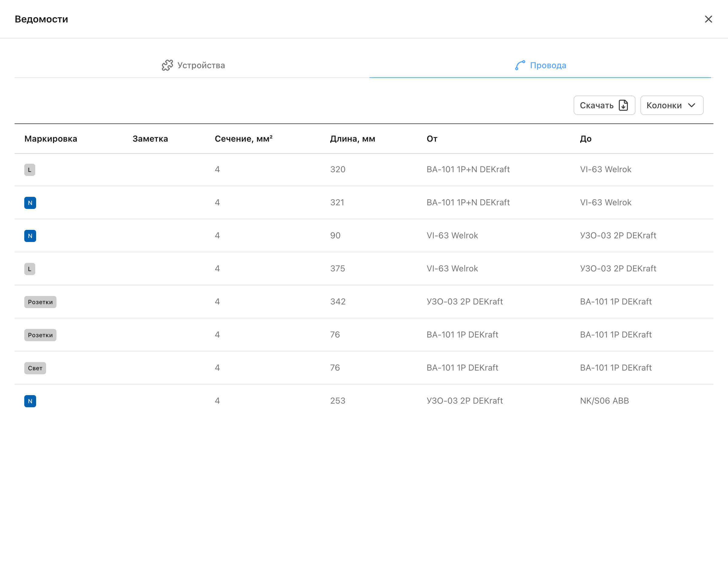Select length value 375
The width and height of the screenshot is (728, 571).
coord(337,269)
